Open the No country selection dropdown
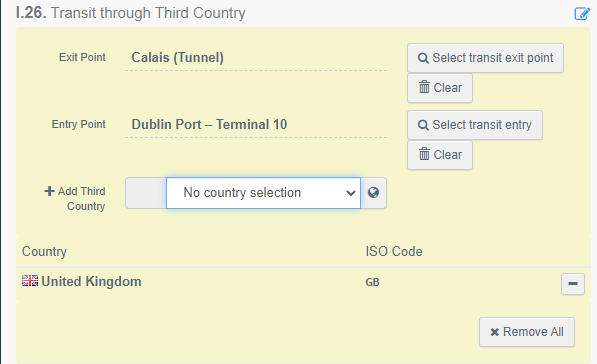Image resolution: width=597 pixels, height=364 pixels. (263, 193)
